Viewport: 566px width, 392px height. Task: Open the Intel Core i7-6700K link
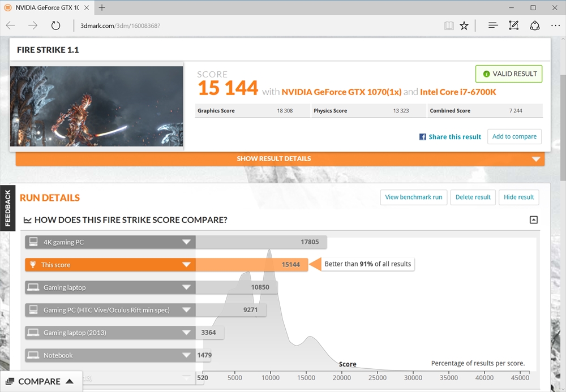coord(458,92)
